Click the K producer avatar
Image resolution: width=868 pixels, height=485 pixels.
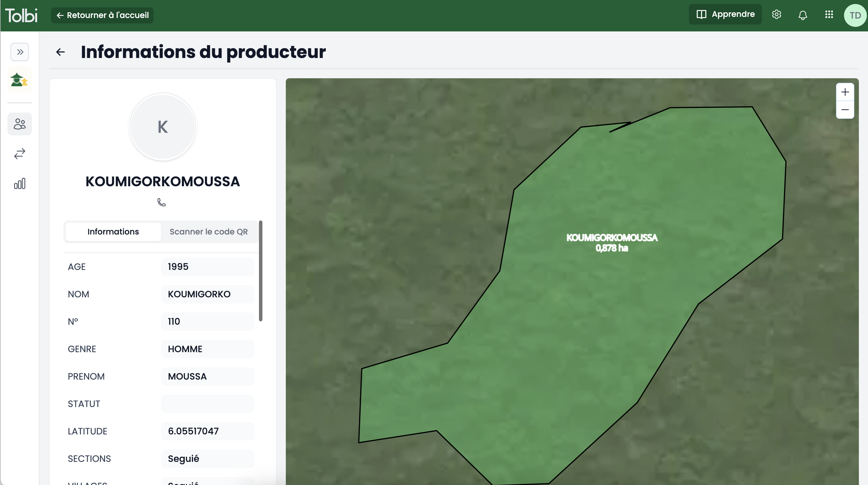pyautogui.click(x=163, y=127)
